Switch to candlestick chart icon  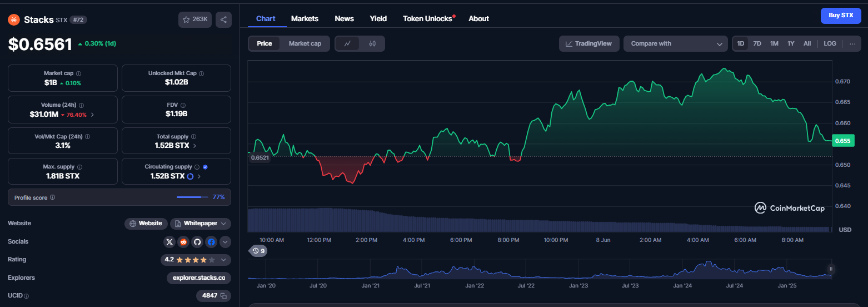[x=372, y=43]
